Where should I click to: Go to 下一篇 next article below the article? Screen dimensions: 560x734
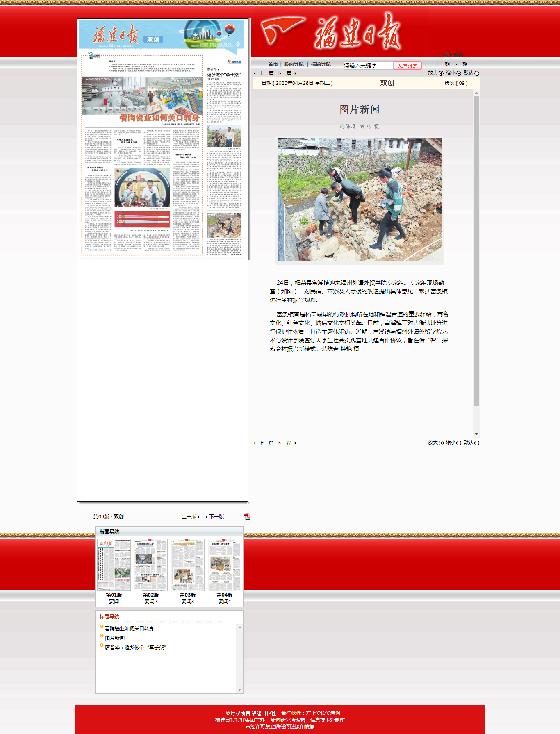click(285, 443)
